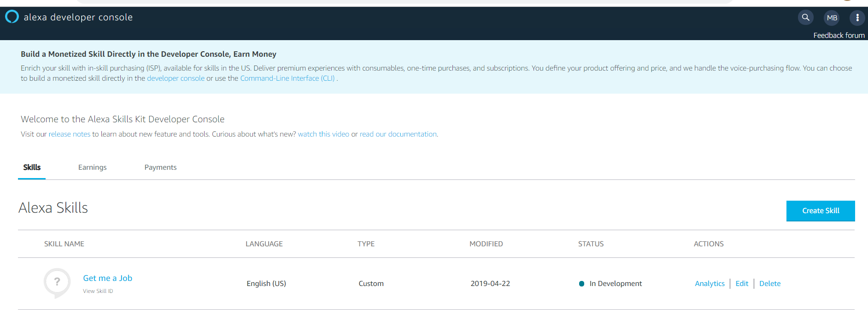The width and height of the screenshot is (868, 310).
Task: Click the alexa developer console title
Action: click(78, 17)
